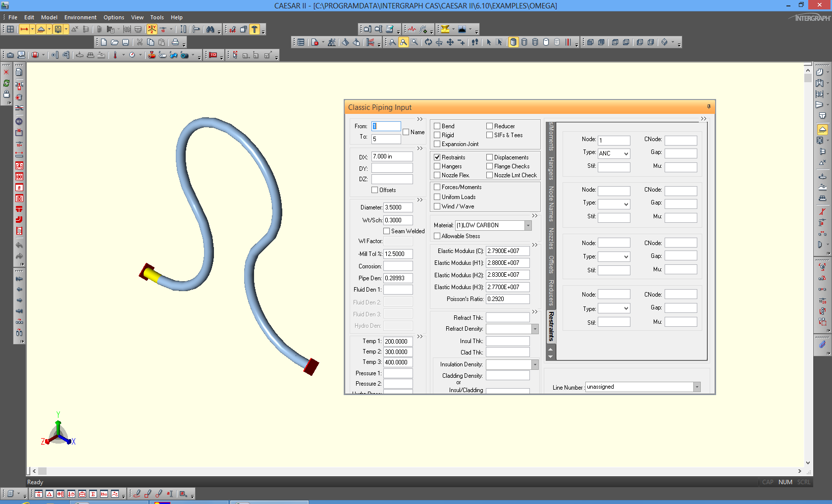Open the first restraint Type dropdown (ANC)

pyautogui.click(x=626, y=154)
